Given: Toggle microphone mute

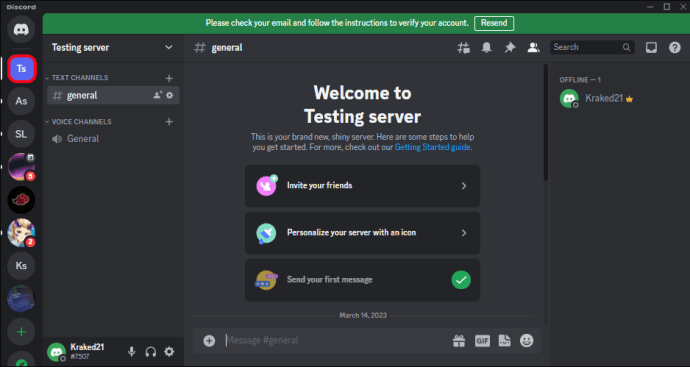Looking at the screenshot, I should 131,352.
